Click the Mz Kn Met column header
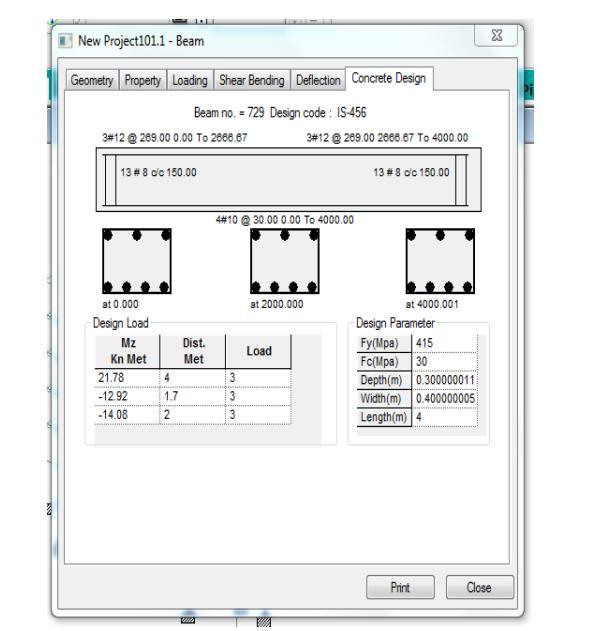Screen dimensions: 597x631 click(128, 351)
